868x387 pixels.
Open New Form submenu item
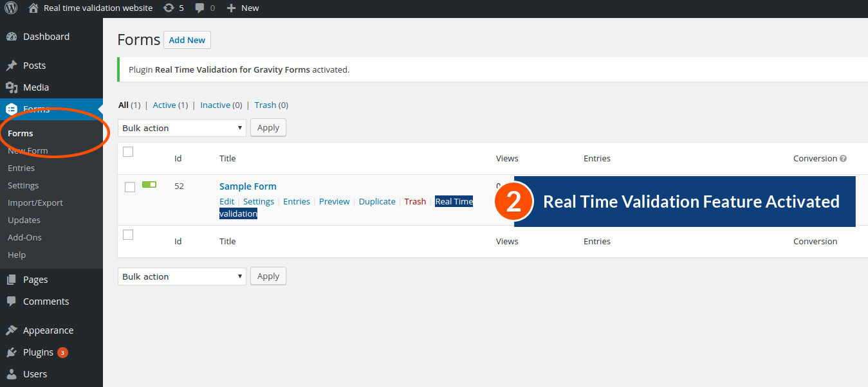28,150
